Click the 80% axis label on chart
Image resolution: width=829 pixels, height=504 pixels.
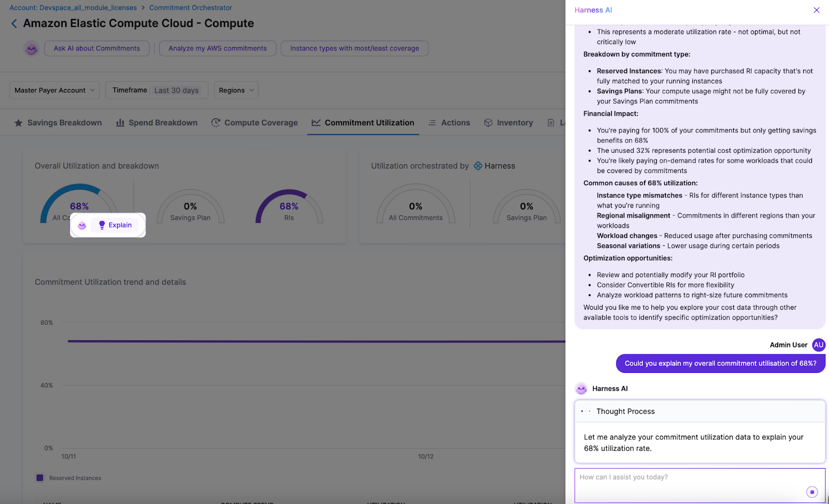47,323
